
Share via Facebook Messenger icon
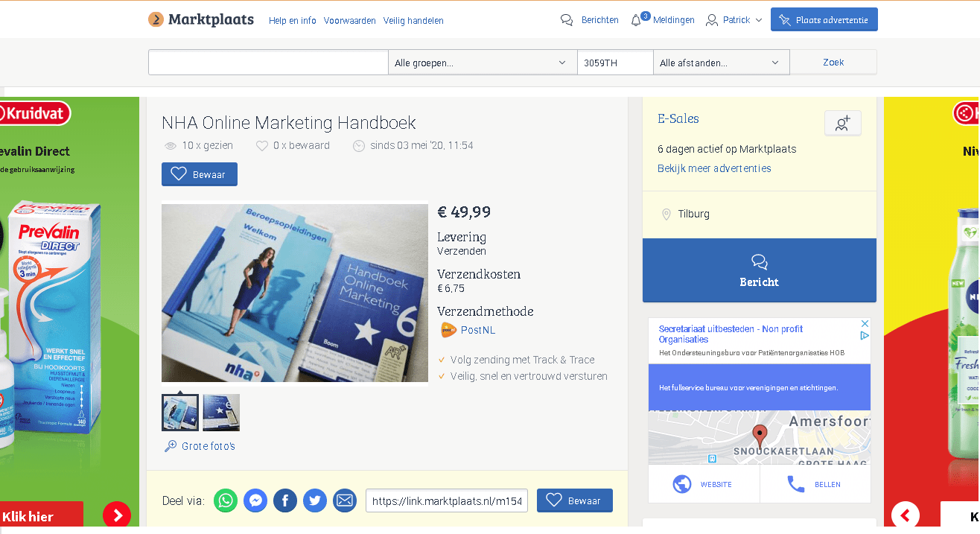255,500
